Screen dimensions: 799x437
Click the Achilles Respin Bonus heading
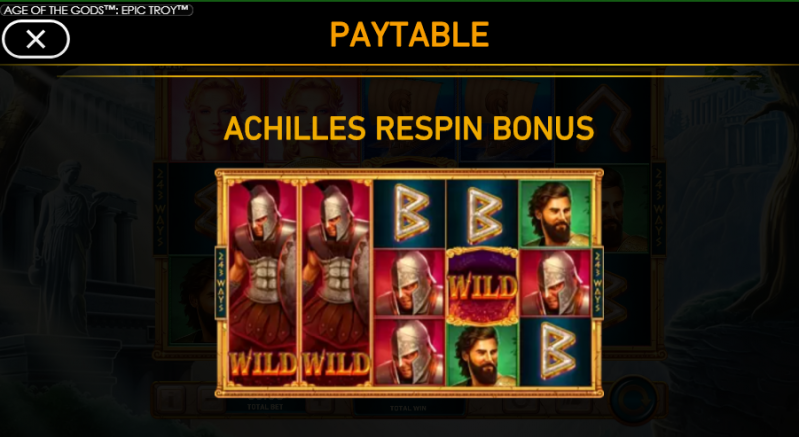409,128
